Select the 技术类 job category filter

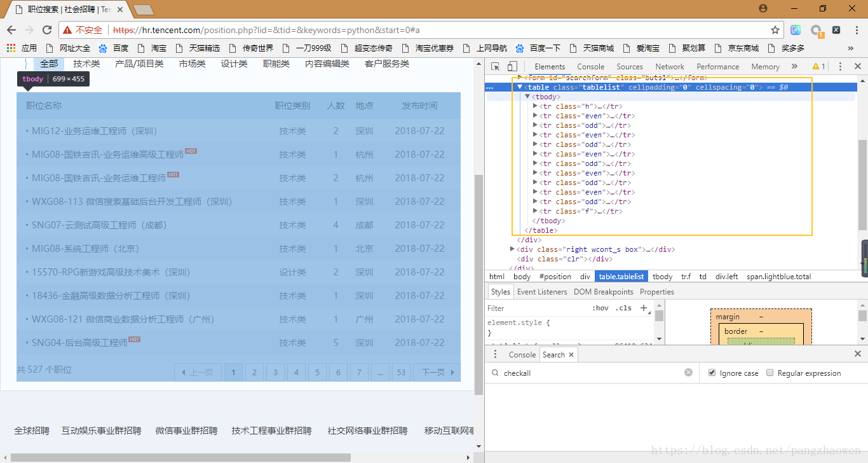(x=86, y=64)
